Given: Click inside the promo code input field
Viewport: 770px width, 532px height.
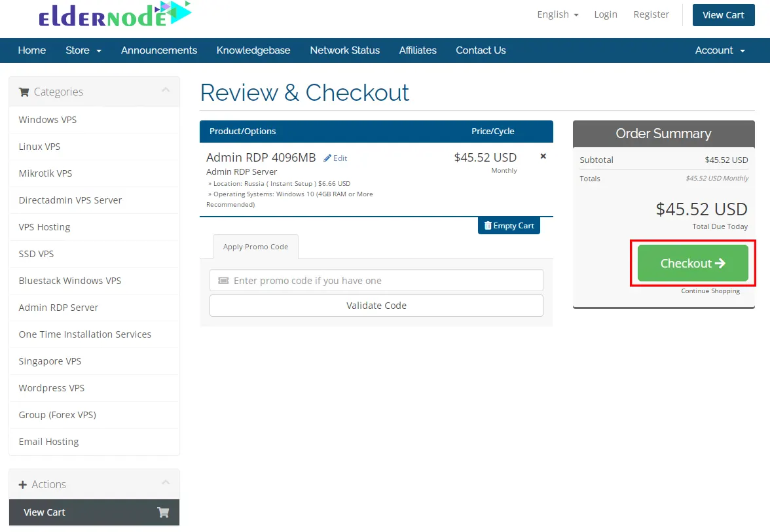Looking at the screenshot, I should tap(376, 280).
